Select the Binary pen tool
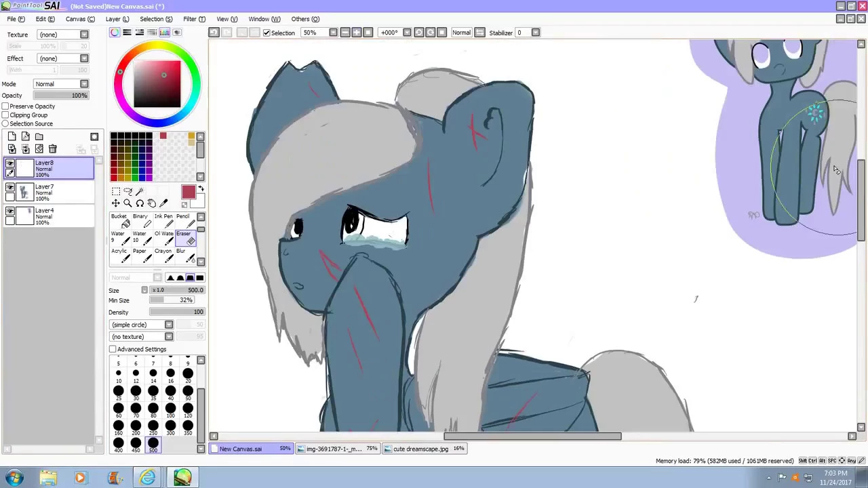868x488 pixels. pyautogui.click(x=141, y=220)
